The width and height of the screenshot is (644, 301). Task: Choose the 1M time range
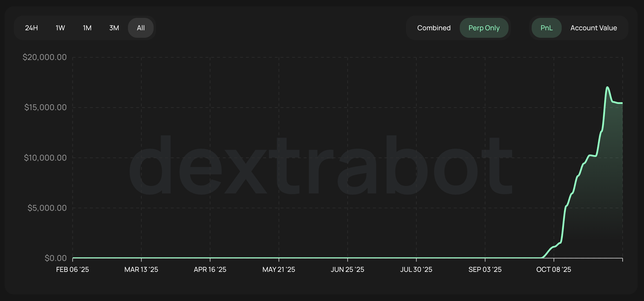point(87,28)
